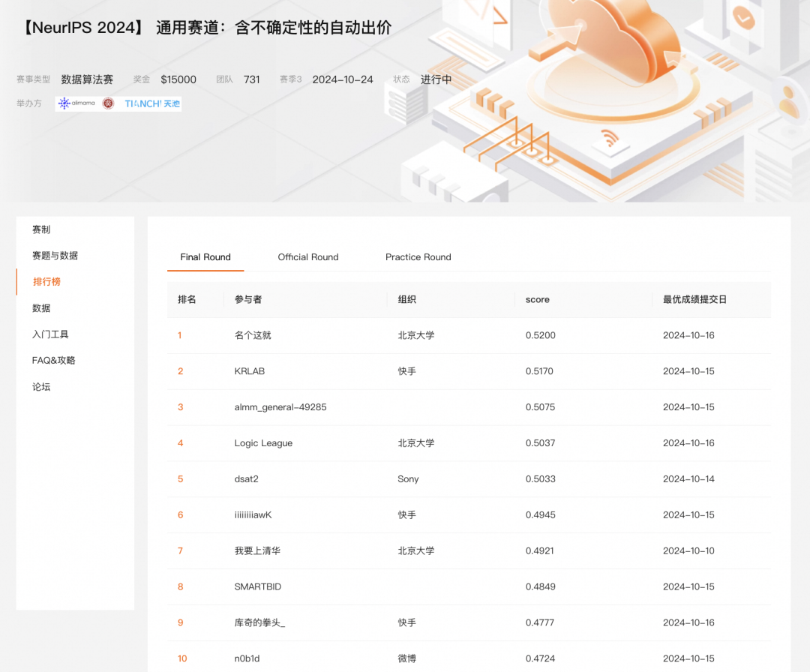
Task: Open FAQ&攻略 in the sidebar
Action: pos(54,360)
